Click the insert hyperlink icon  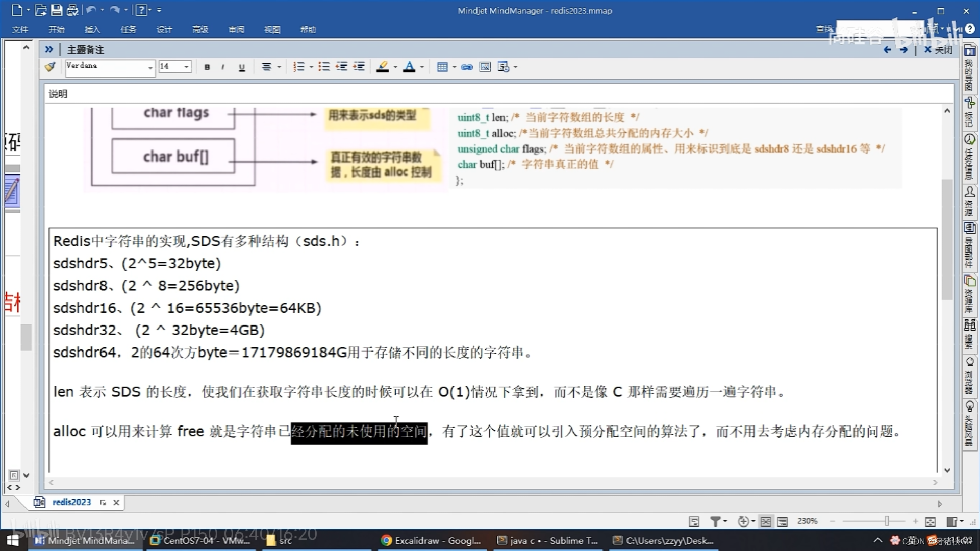point(467,67)
